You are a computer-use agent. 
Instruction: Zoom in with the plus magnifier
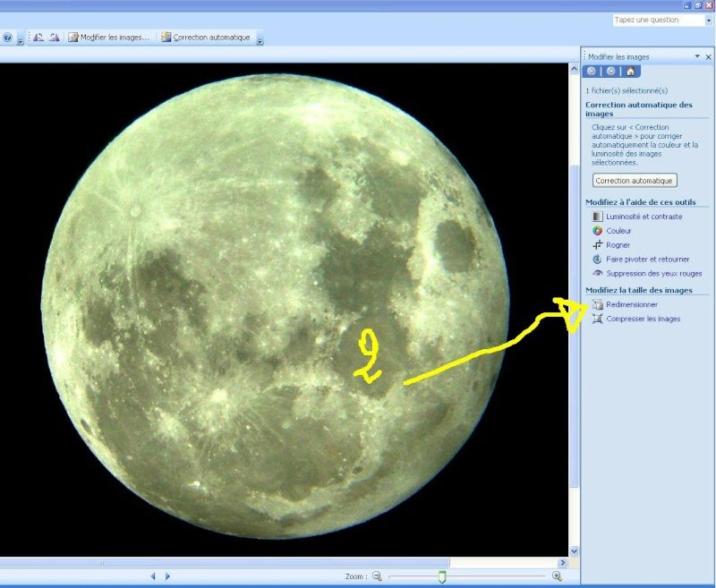click(x=557, y=576)
